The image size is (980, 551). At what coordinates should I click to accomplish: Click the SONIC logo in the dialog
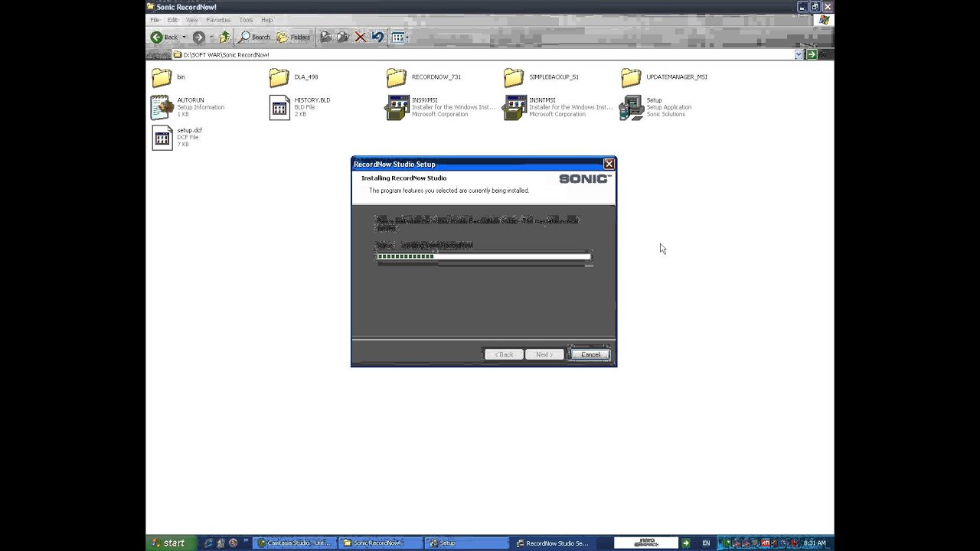click(x=585, y=178)
